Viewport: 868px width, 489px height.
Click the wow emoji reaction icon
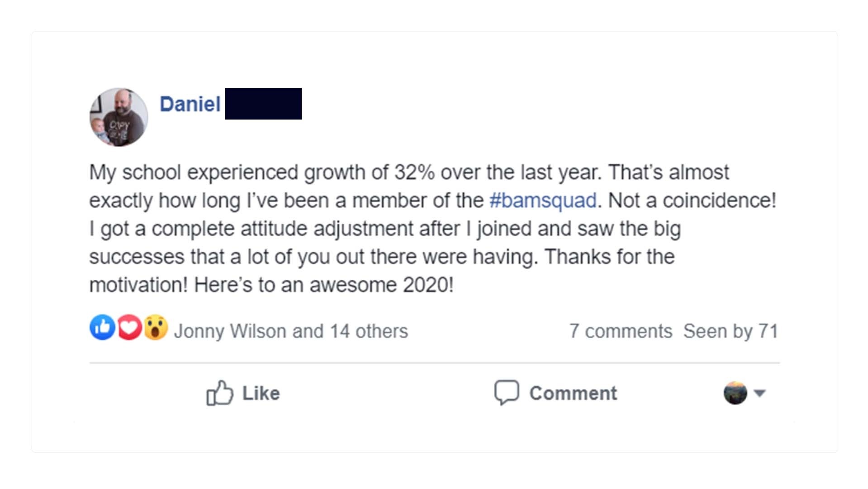156,327
